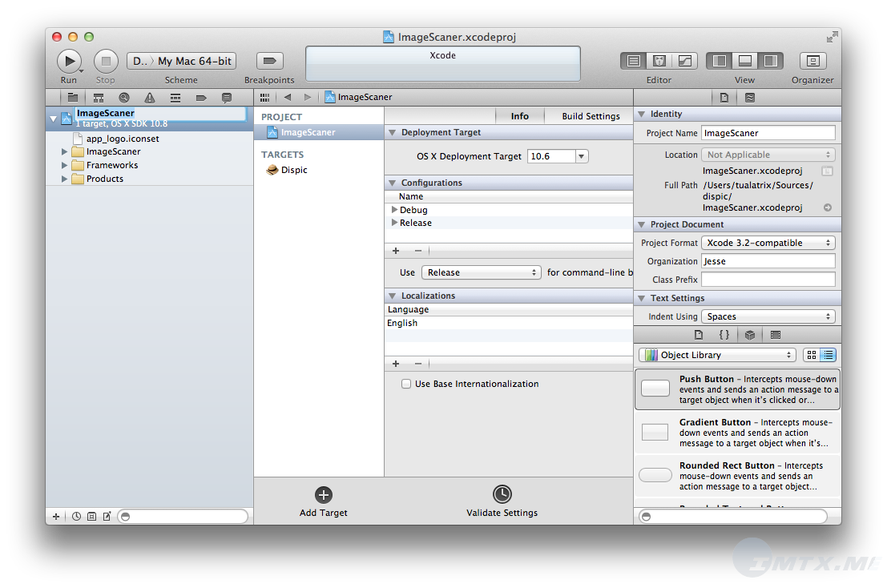Click the Stop button
The width and height of the screenshot is (887, 588).
(x=105, y=61)
